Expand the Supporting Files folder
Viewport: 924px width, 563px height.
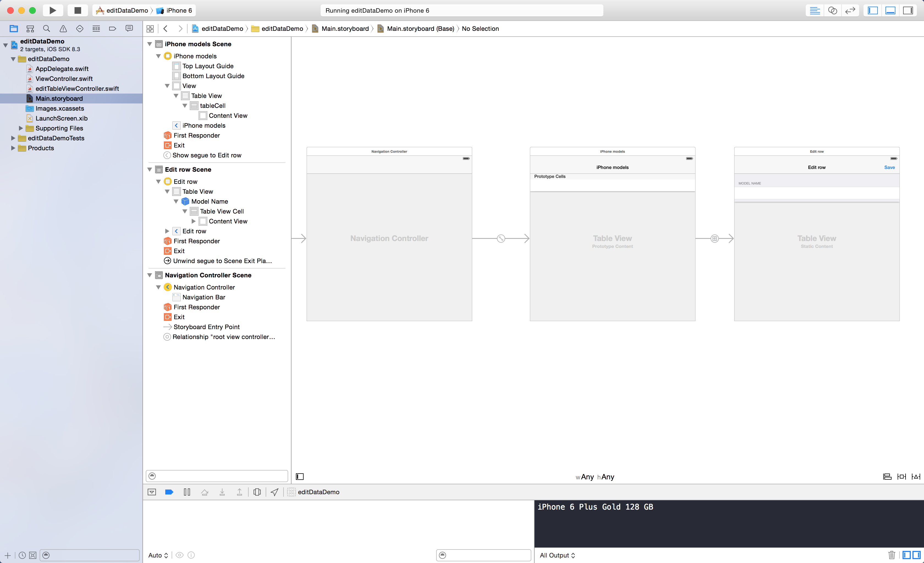point(21,128)
